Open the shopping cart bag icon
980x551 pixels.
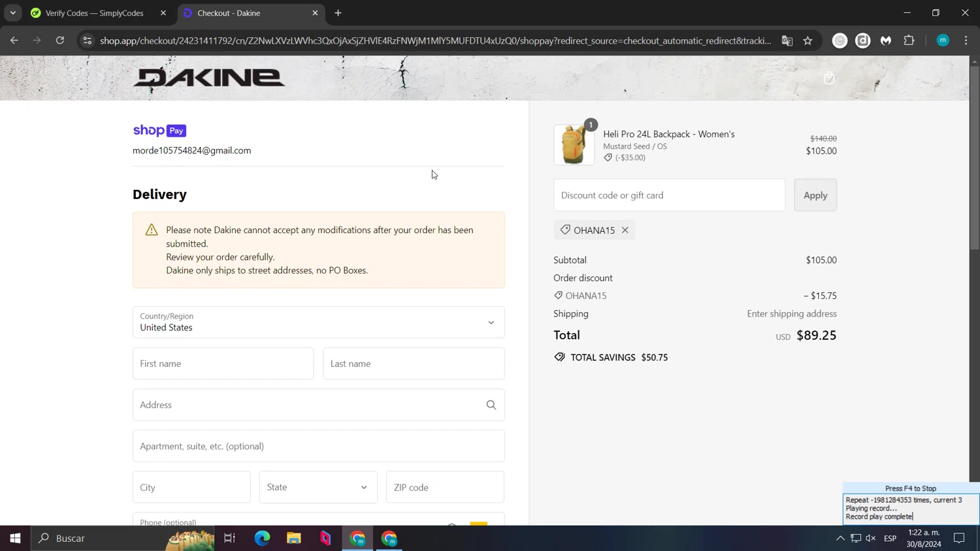pos(829,78)
